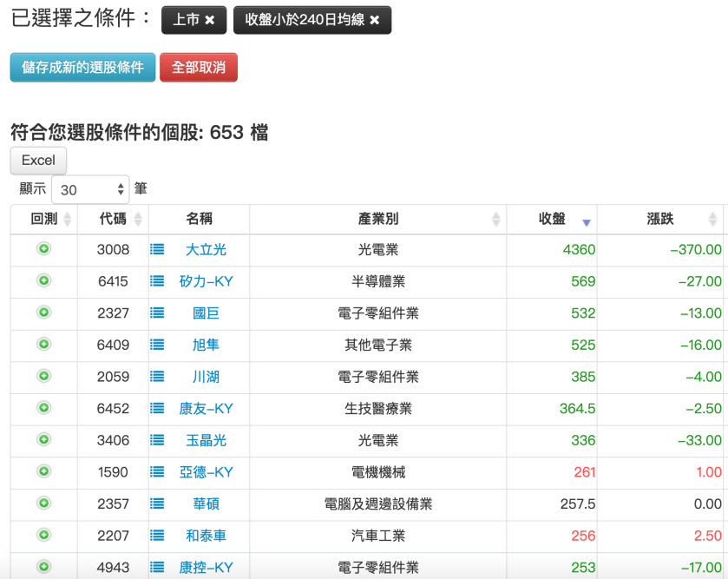Export results with the Excel button
Screen dimensions: 728x579
[x=37, y=160]
